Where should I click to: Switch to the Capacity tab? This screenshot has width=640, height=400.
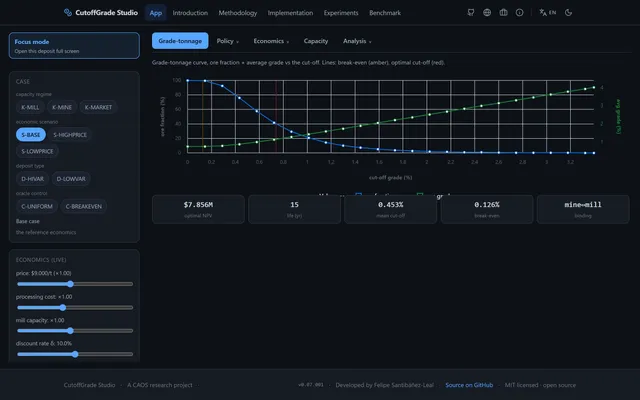[x=316, y=41]
